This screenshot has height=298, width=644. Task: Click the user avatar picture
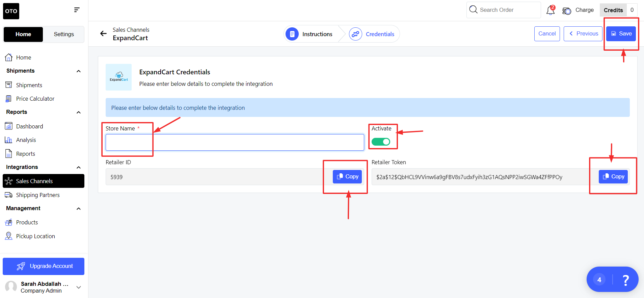(11, 287)
